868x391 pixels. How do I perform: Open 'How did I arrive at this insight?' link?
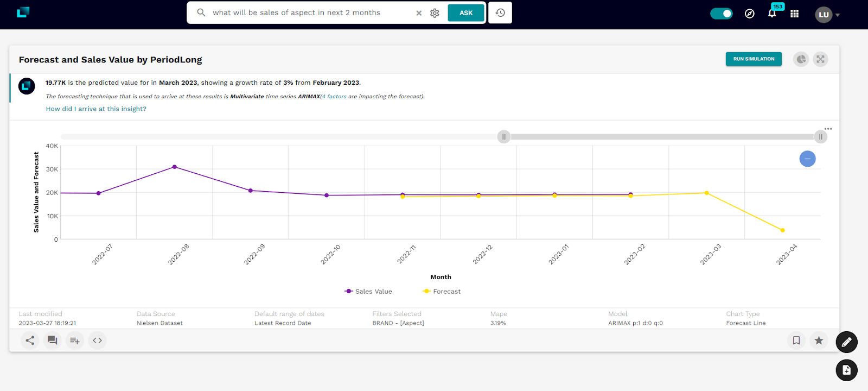point(96,109)
